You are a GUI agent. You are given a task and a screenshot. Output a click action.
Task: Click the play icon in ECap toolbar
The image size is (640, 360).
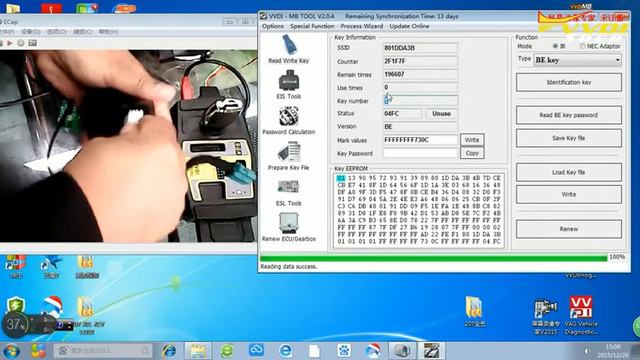[x=9, y=43]
